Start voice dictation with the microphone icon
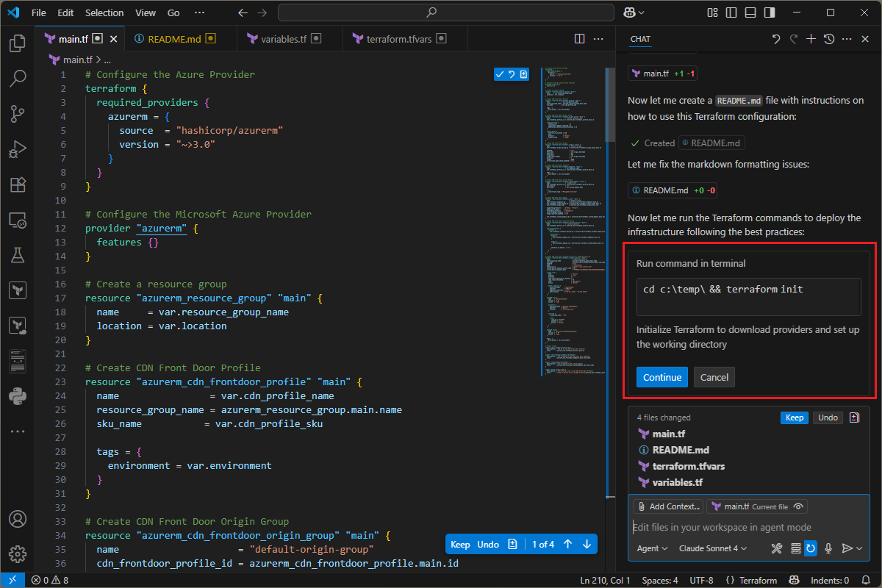This screenshot has height=588, width=882. [x=828, y=548]
